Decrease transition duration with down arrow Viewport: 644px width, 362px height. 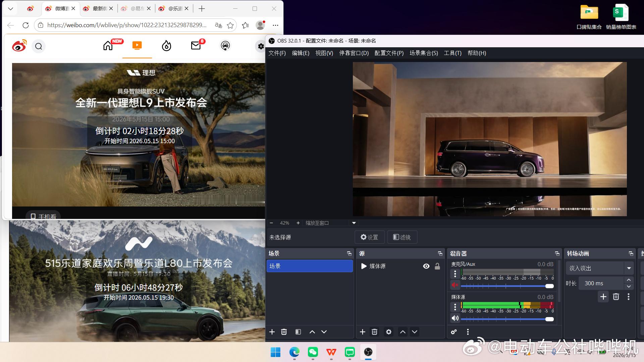click(x=629, y=287)
